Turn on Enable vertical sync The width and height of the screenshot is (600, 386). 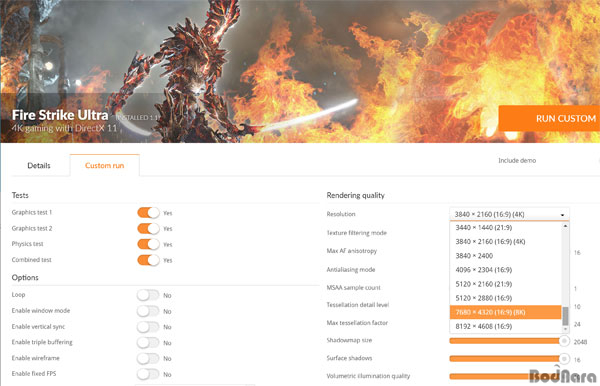point(148,327)
